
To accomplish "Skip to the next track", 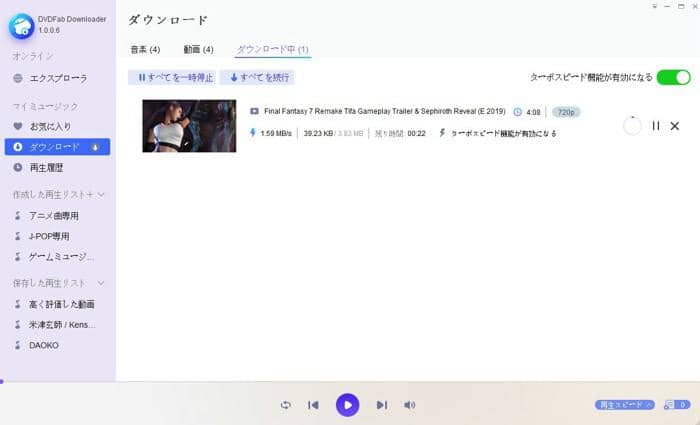I will point(381,405).
